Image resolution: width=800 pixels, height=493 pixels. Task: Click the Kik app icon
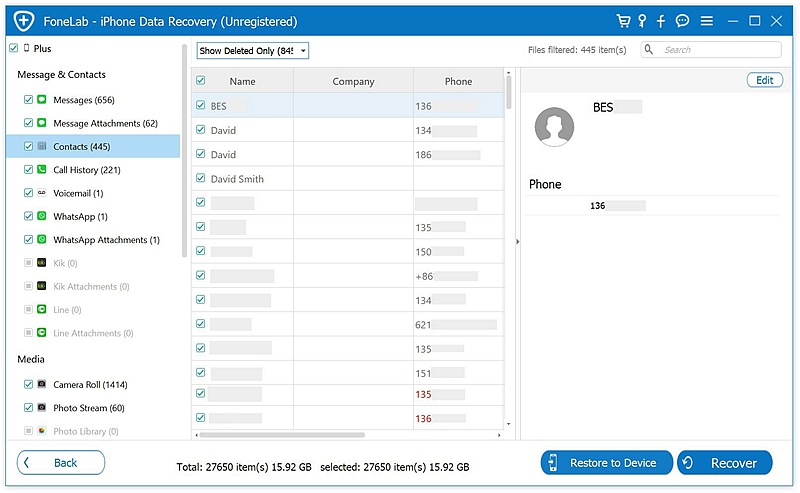click(x=42, y=263)
